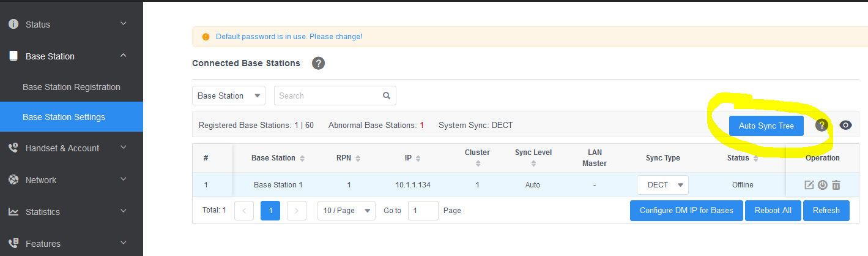This screenshot has height=256, width=868.
Task: Expand the Handset & Account menu
Action: 123,148
